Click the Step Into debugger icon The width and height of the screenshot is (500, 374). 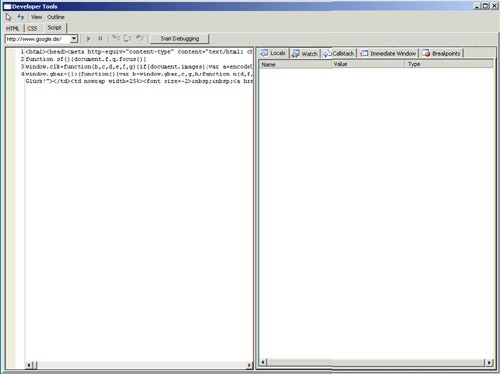tap(116, 38)
